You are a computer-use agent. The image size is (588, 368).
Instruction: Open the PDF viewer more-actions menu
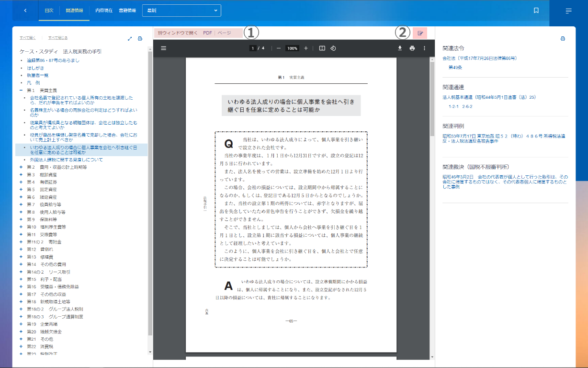pyautogui.click(x=424, y=48)
